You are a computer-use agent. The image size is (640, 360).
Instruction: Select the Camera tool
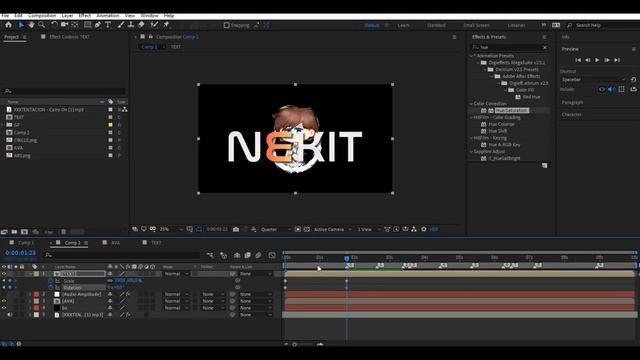tap(64, 25)
